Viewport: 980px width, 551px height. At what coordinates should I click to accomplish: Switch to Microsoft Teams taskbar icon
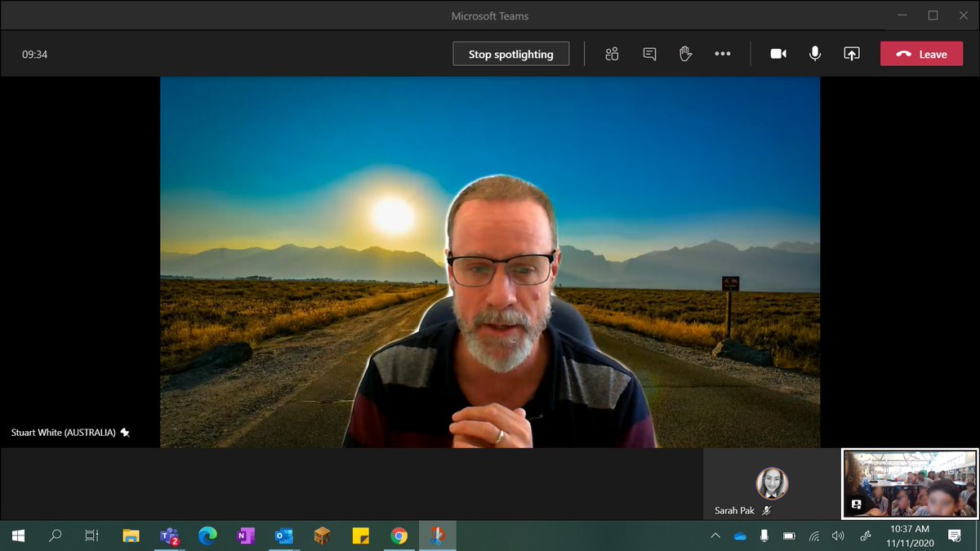tap(169, 535)
